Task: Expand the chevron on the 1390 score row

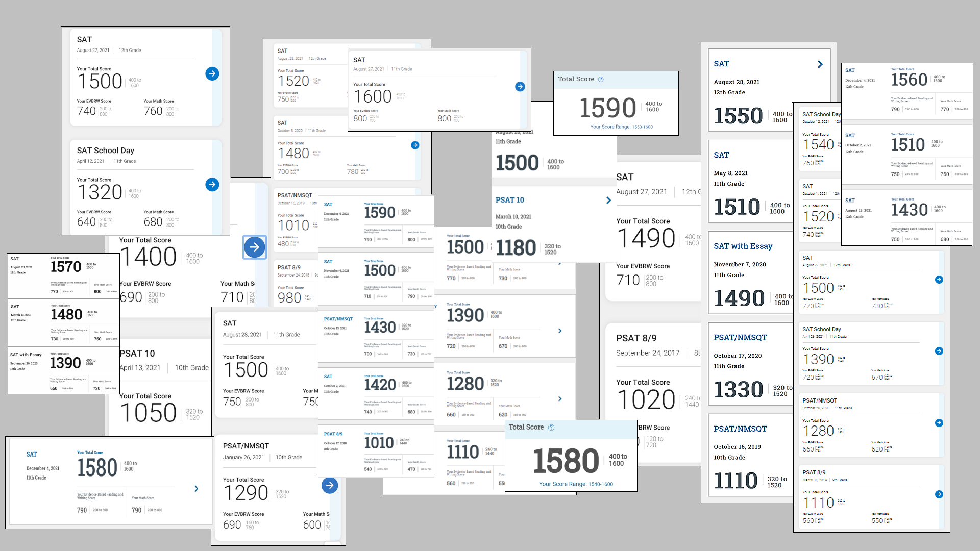Action: [560, 331]
